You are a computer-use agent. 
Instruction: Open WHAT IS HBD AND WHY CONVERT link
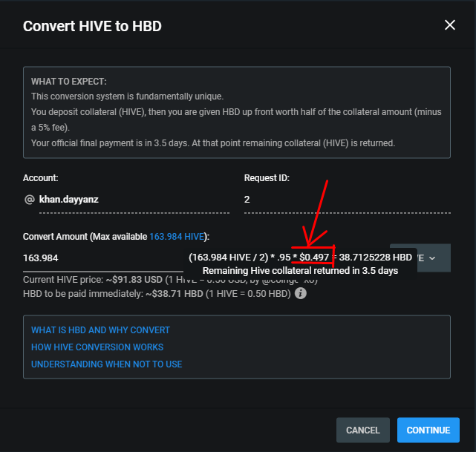click(100, 330)
